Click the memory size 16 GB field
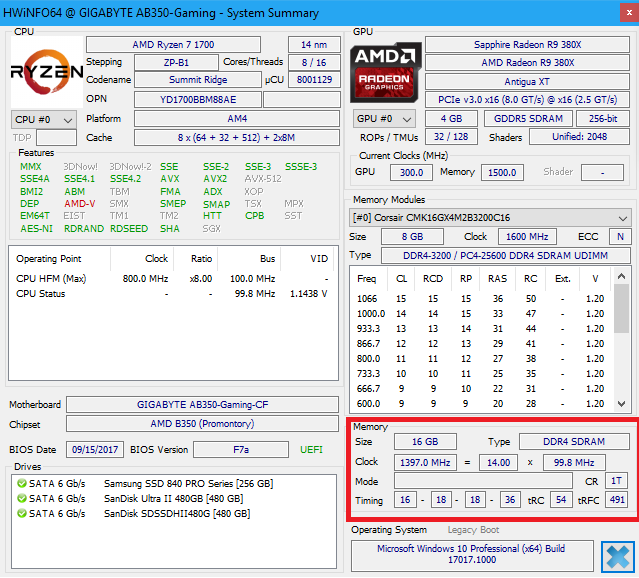639x578 pixels. click(425, 442)
